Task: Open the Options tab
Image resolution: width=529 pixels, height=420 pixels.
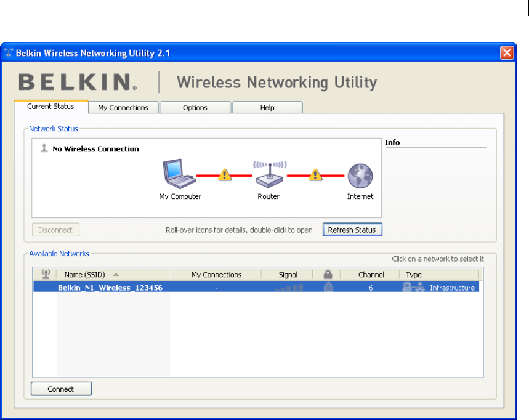Action: pos(195,108)
